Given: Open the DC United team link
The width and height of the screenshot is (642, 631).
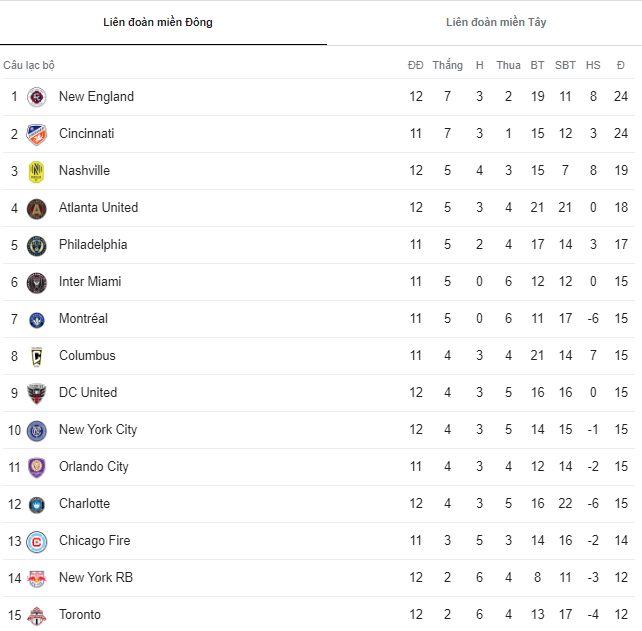Looking at the screenshot, I should pos(88,393).
